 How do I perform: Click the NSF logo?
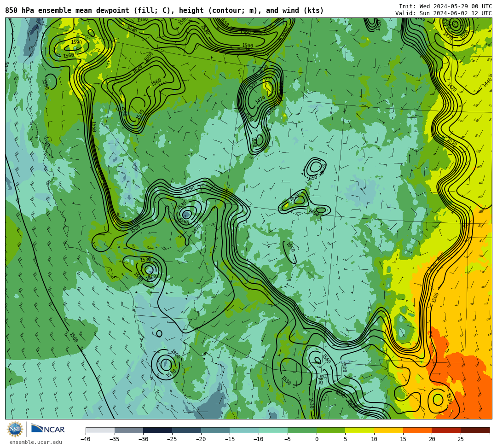pos(15,429)
